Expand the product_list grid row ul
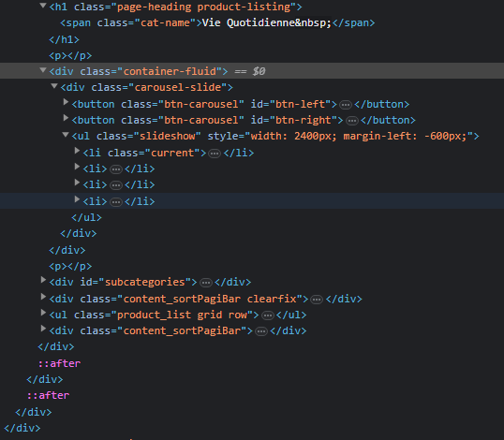 tap(43, 312)
